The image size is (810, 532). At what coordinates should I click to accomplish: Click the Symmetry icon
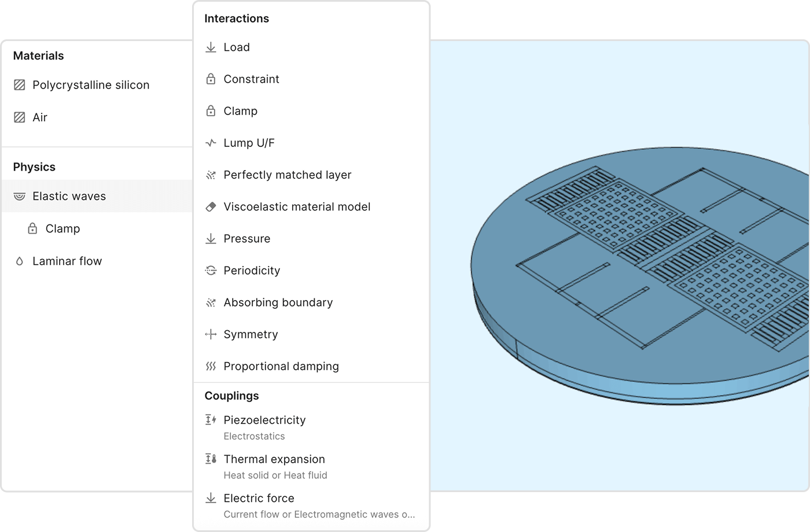pyautogui.click(x=211, y=334)
